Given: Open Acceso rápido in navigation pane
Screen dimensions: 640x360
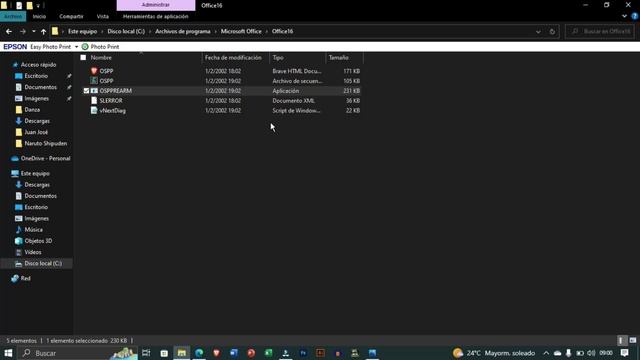Looking at the screenshot, I should click(38, 64).
